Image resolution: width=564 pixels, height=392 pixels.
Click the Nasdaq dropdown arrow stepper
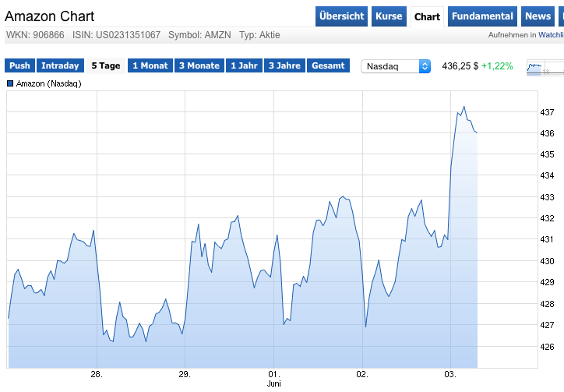pos(425,66)
